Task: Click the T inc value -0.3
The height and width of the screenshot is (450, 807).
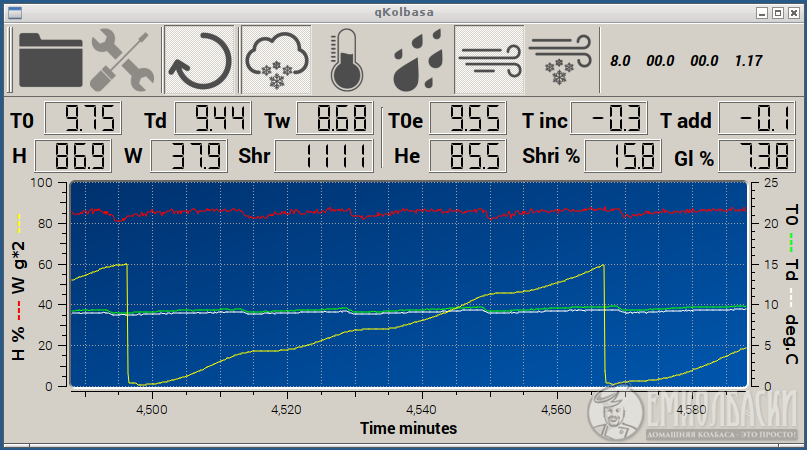Action: click(x=609, y=118)
